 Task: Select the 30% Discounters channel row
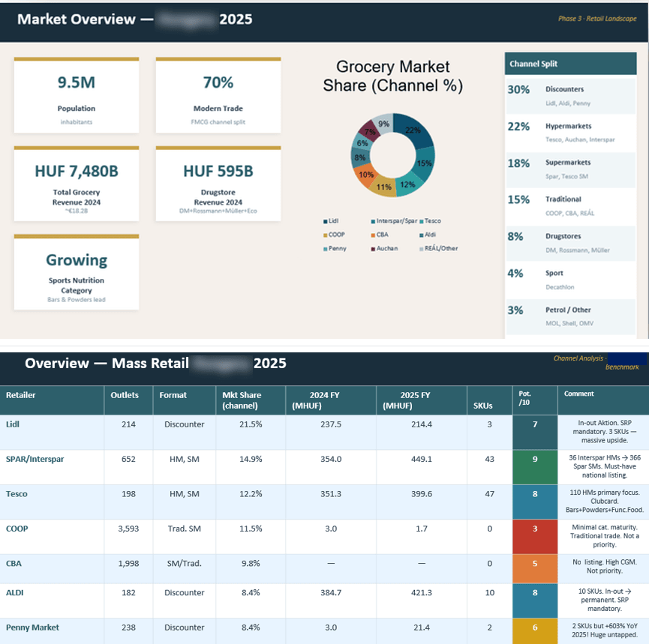click(x=571, y=97)
